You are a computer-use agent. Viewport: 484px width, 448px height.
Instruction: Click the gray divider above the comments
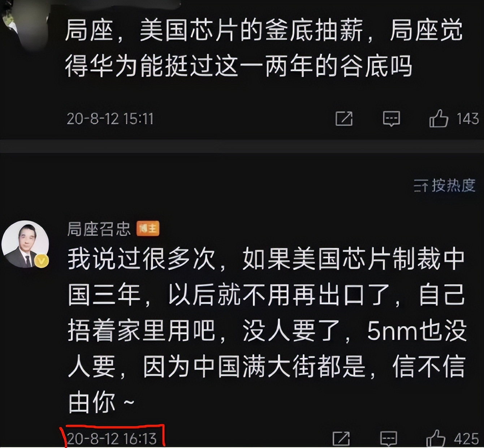(x=242, y=146)
